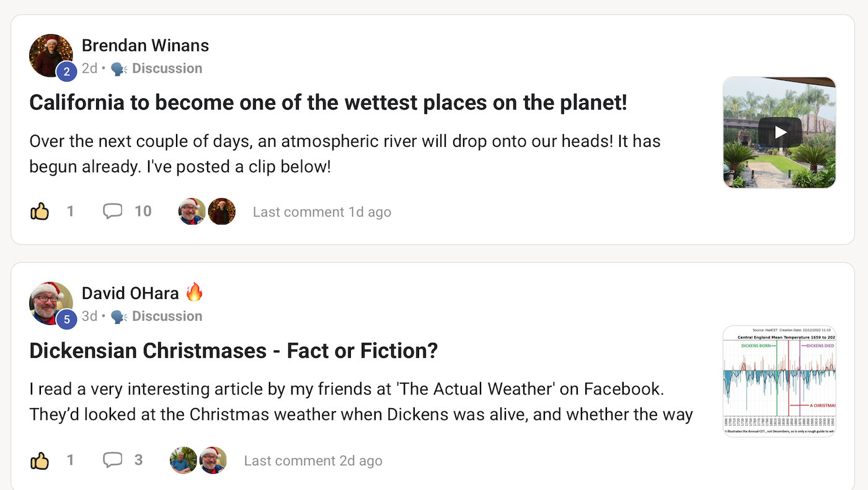Click David OHara author name

click(x=130, y=293)
